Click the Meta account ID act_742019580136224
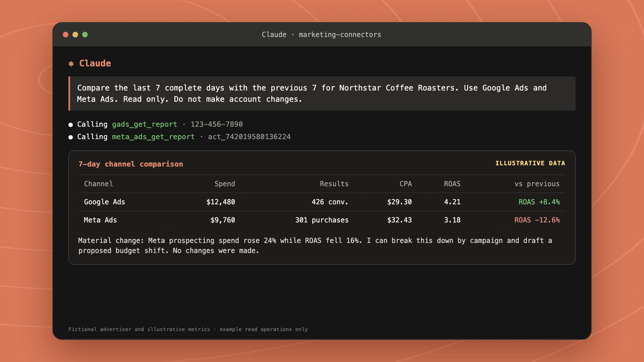The image size is (644, 362). click(x=249, y=137)
